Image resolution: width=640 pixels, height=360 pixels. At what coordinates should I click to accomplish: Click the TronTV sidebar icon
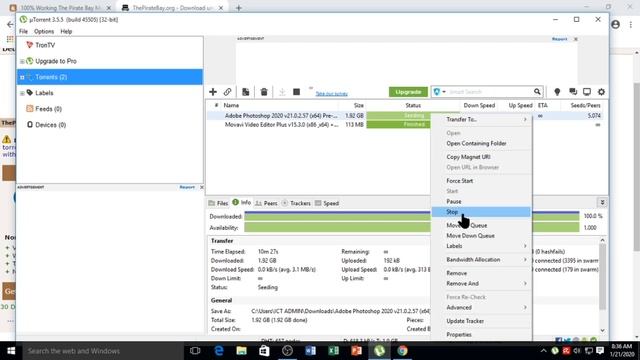(29, 45)
